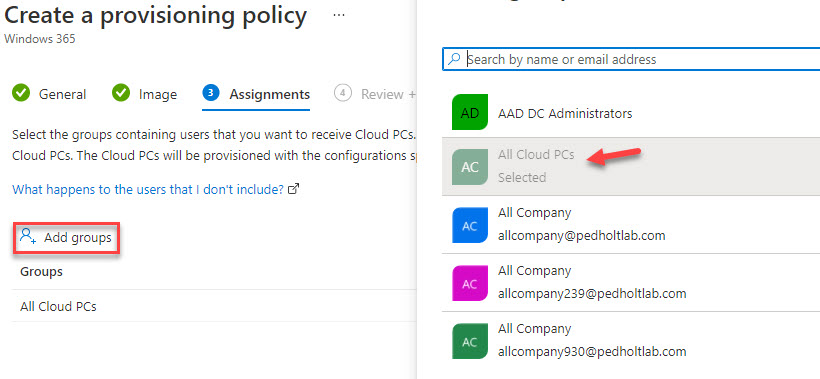
Task: Select All Company allcompany930@pedholtlab.com group
Action: coord(631,340)
